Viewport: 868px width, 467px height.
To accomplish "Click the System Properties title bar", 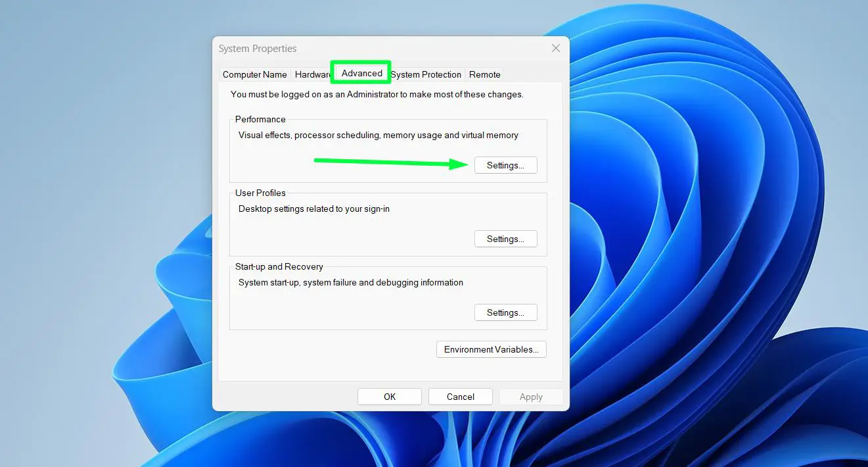I will 258,48.
